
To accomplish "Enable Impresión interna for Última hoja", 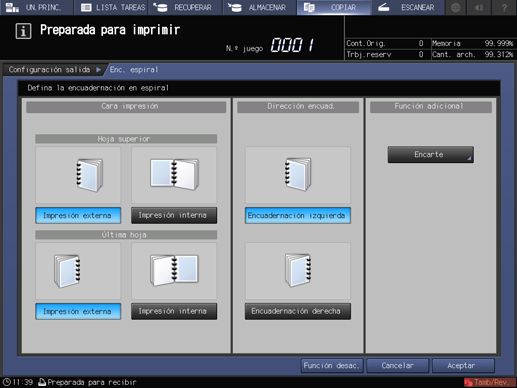I will coord(174,311).
